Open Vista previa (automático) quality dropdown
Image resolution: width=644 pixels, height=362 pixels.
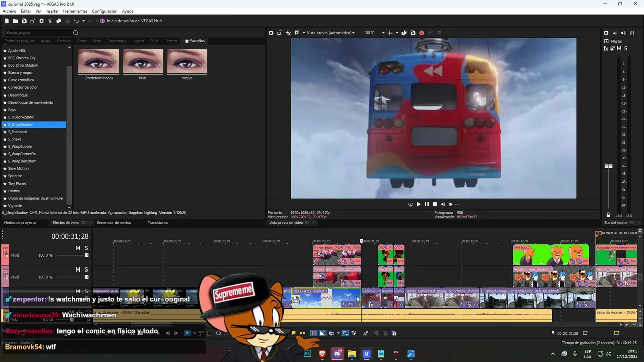[x=331, y=33]
